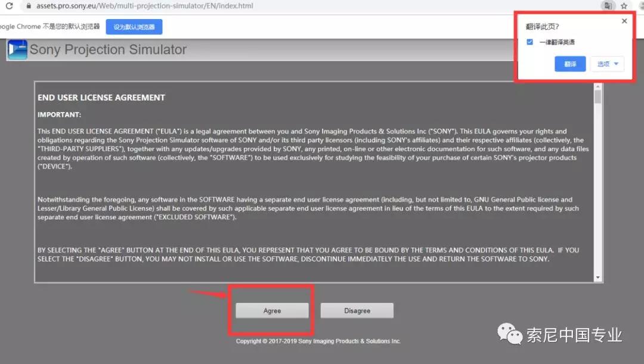
Task: Click the EULA scrollbar down arrow
Action: [x=597, y=278]
